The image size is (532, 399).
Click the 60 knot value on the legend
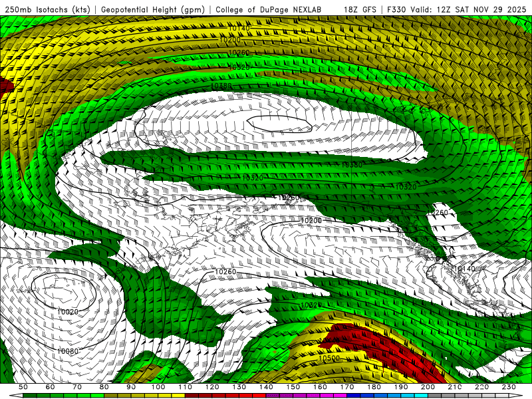[x=51, y=387]
